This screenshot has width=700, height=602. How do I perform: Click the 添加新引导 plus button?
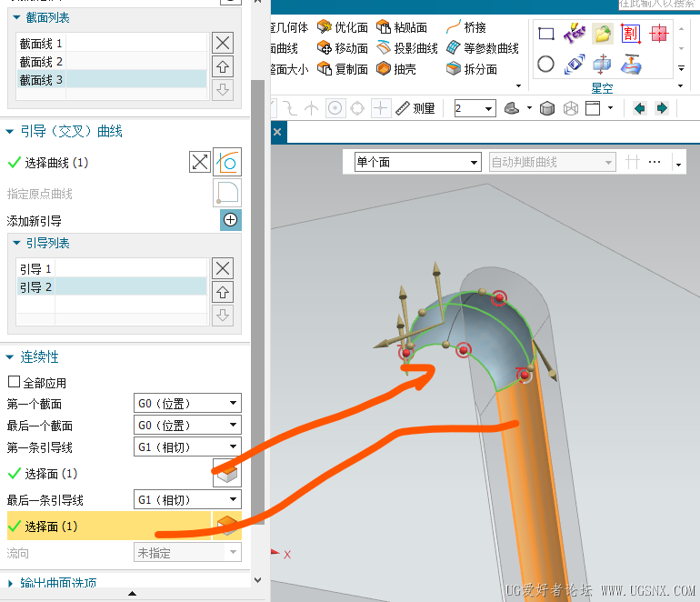point(230,220)
